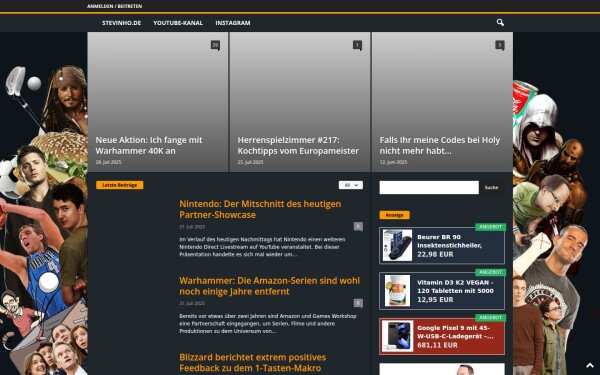The width and height of the screenshot is (600, 375).
Task: Open the search magnifier icon in navigation bar
Action: click(x=500, y=23)
